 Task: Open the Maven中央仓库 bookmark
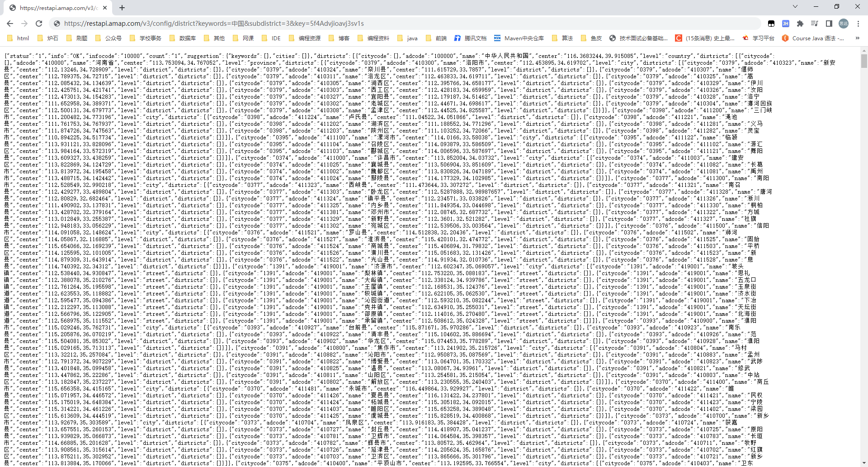pyautogui.click(x=524, y=38)
